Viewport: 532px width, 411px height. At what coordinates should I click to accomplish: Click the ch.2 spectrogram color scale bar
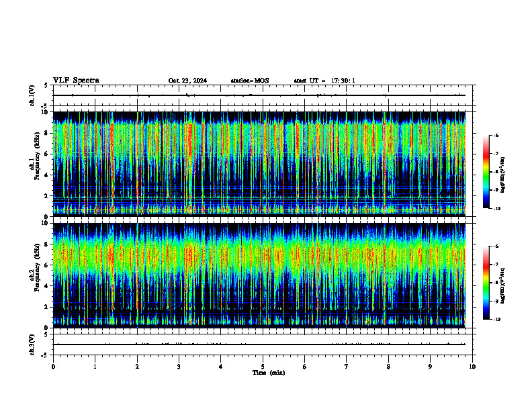(x=486, y=283)
